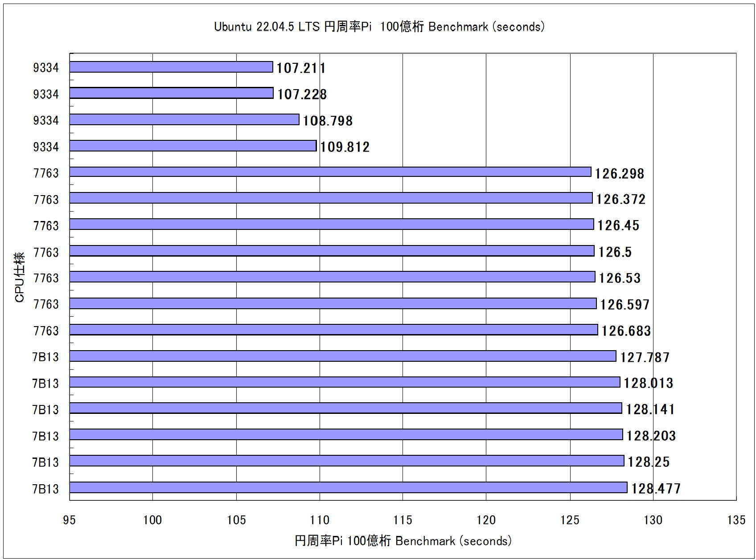The width and height of the screenshot is (756, 560).
Task: Select the 7763 bar showing 126.298
Action: [x=330, y=172]
